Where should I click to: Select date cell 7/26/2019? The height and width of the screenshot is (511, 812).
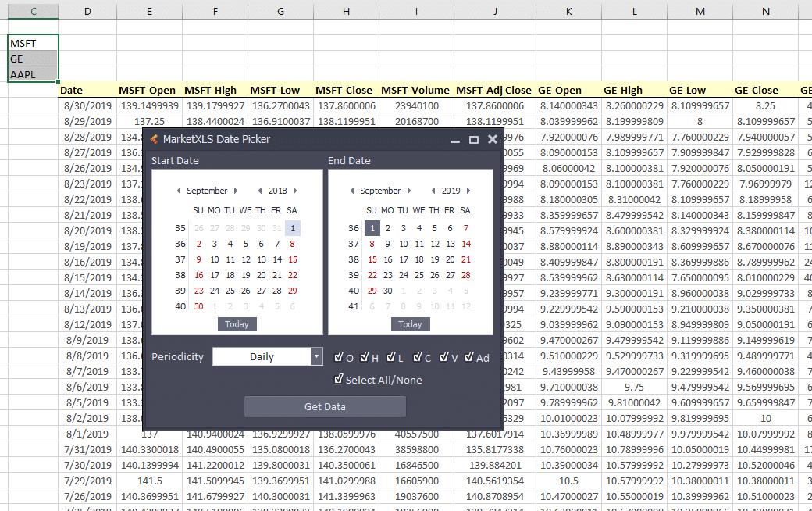pos(87,496)
